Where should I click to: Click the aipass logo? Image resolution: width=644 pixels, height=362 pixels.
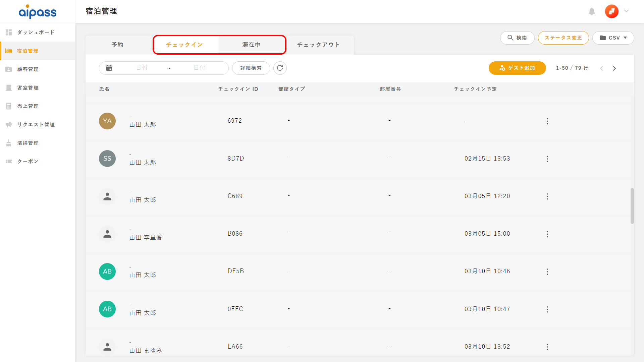click(38, 12)
